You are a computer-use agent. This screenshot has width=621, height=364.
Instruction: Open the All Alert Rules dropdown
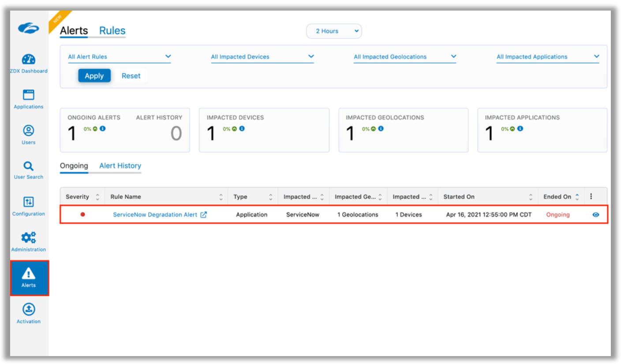[119, 57]
